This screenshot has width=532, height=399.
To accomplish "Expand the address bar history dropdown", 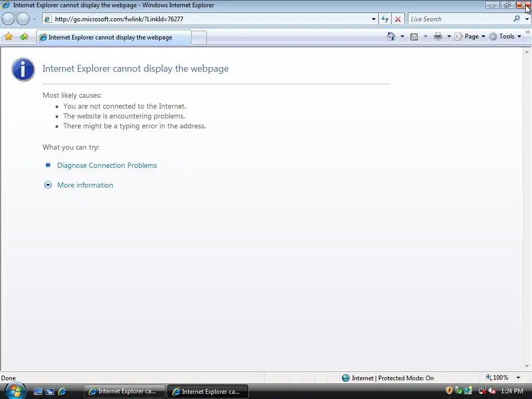I will (x=374, y=19).
